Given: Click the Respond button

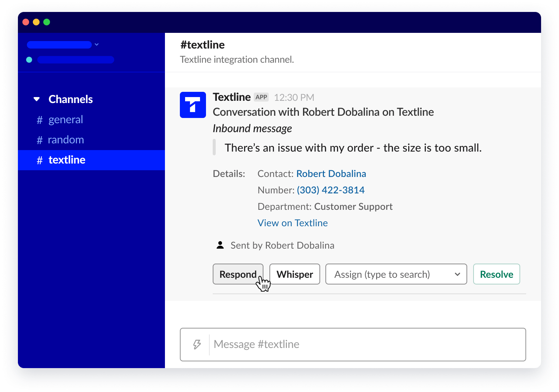Looking at the screenshot, I should [x=238, y=274].
